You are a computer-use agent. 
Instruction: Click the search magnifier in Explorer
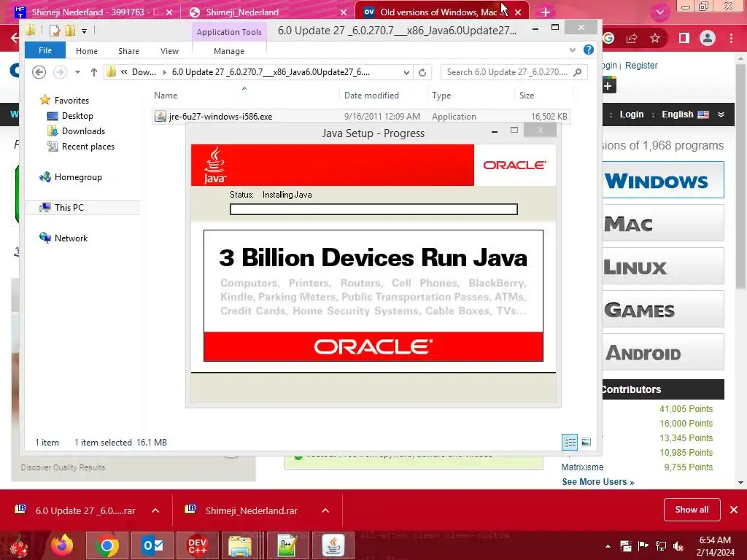click(578, 72)
